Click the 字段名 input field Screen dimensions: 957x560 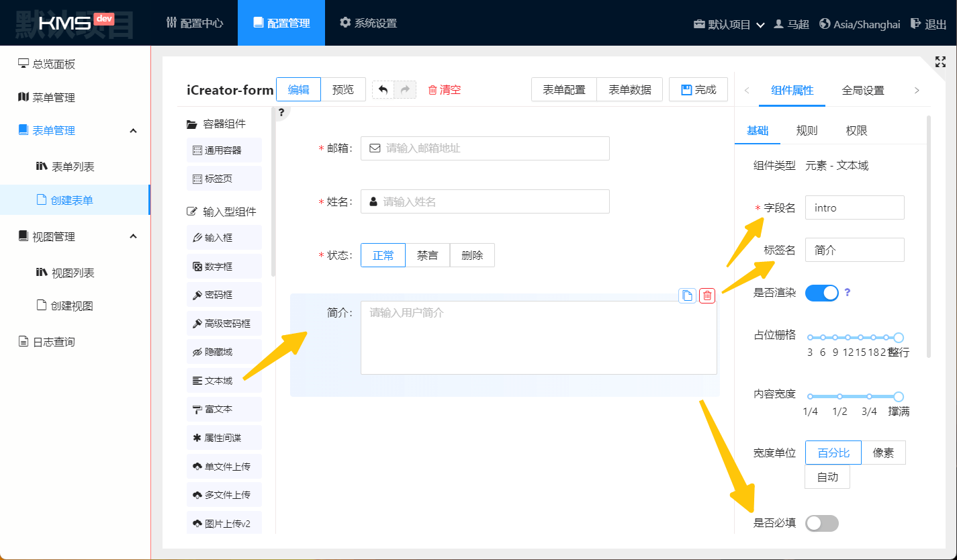pos(854,208)
